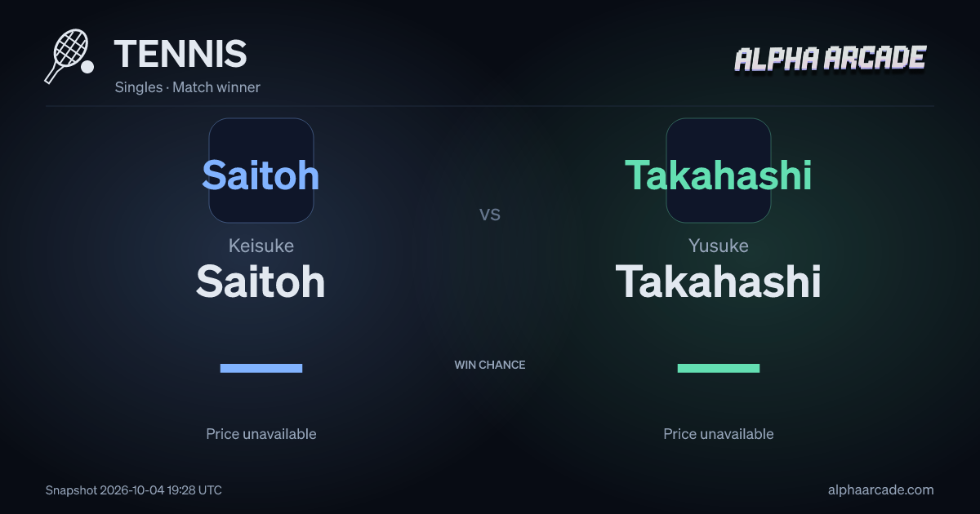Click the green Takahashi win chance bar
This screenshot has width=980, height=514.
pos(719,368)
